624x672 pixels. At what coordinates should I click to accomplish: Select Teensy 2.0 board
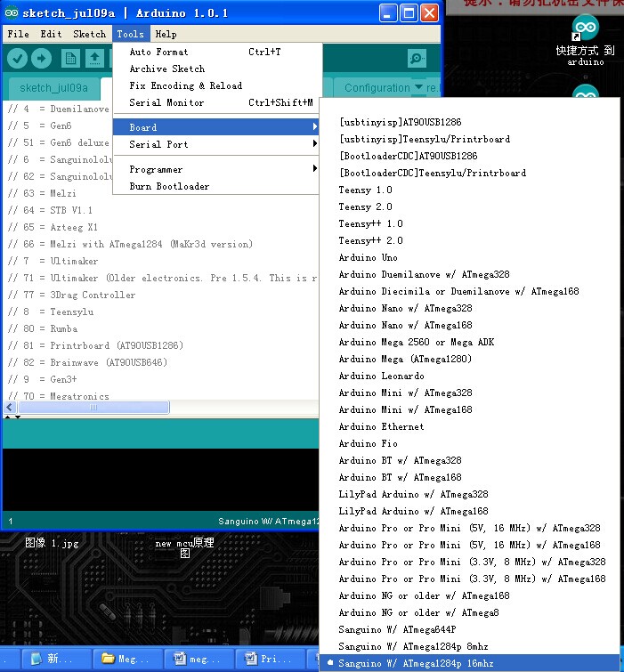(470, 206)
